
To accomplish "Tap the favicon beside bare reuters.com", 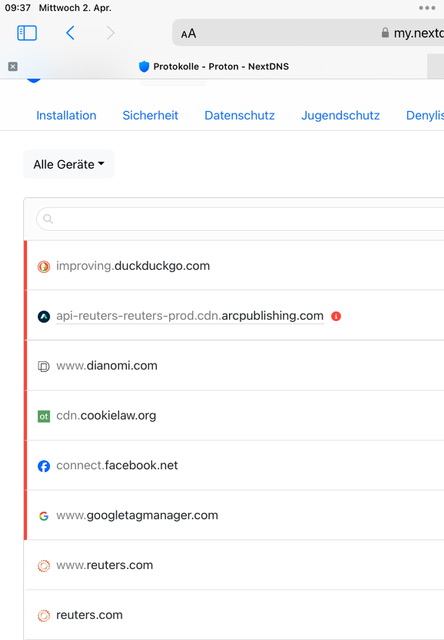I will click(44, 616).
